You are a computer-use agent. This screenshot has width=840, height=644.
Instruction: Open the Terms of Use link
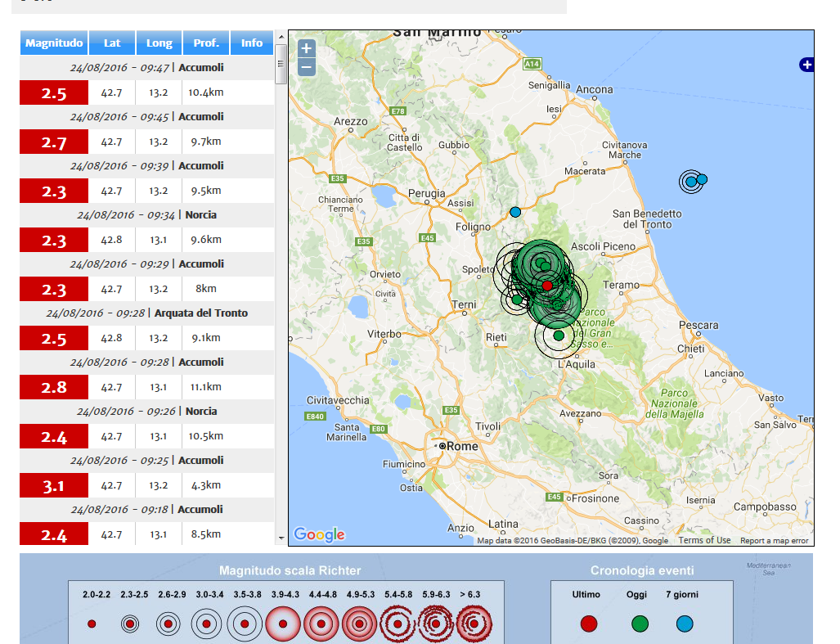tap(705, 540)
